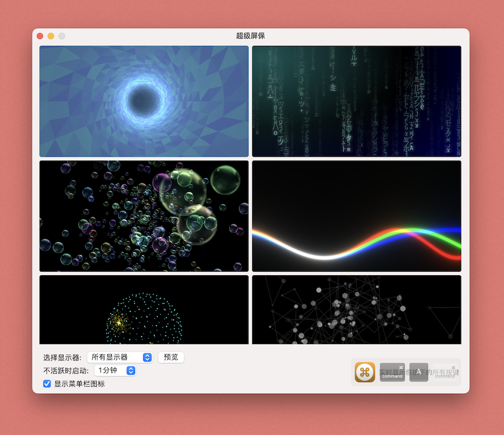Click the orange command key app icon
Viewport: 504px width, 435px height.
click(x=365, y=372)
